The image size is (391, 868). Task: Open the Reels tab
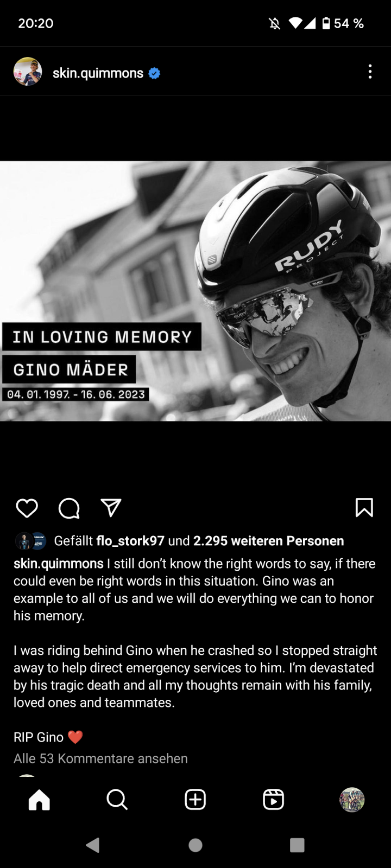(x=273, y=800)
